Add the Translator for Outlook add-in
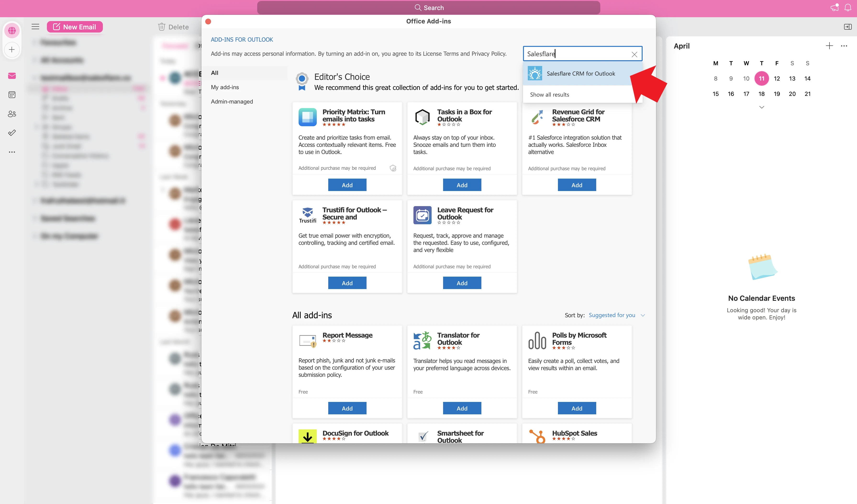Viewport: 857px width, 504px height. tap(462, 408)
